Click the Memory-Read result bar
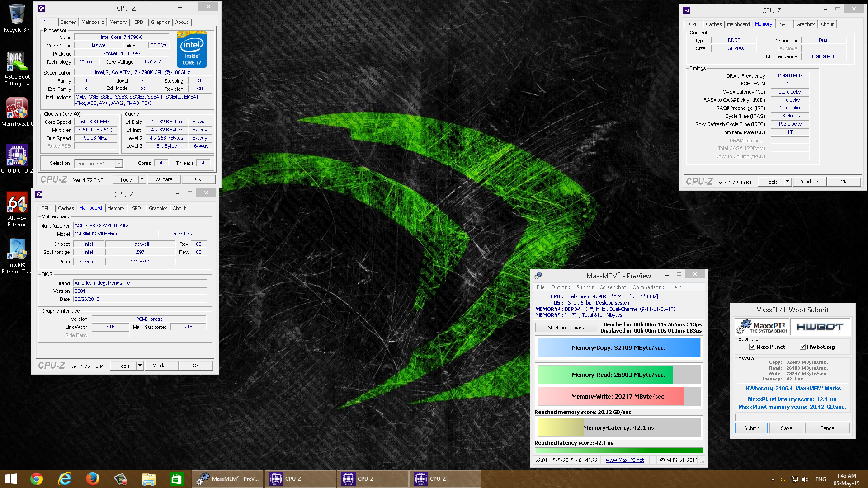 (619, 375)
